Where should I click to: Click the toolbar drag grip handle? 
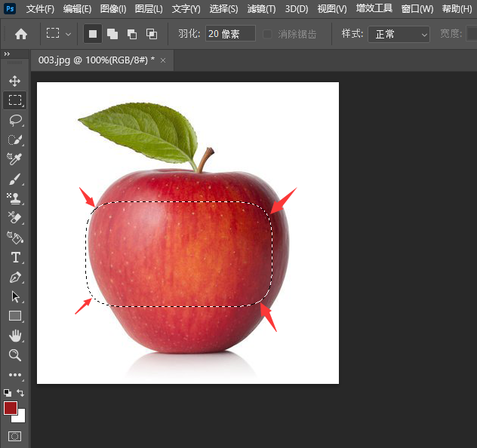(x=14, y=63)
